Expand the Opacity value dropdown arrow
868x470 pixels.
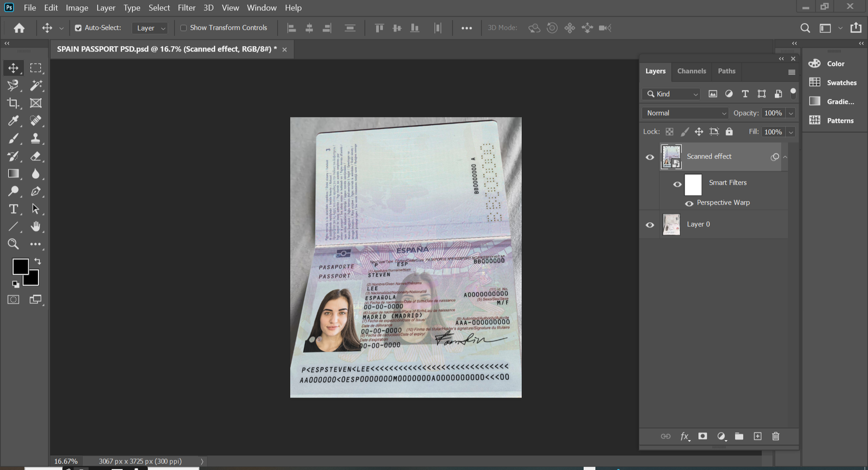(791, 113)
